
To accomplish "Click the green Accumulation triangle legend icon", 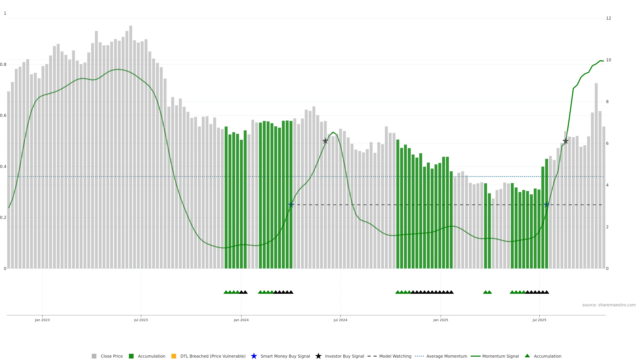I will click(527, 356).
